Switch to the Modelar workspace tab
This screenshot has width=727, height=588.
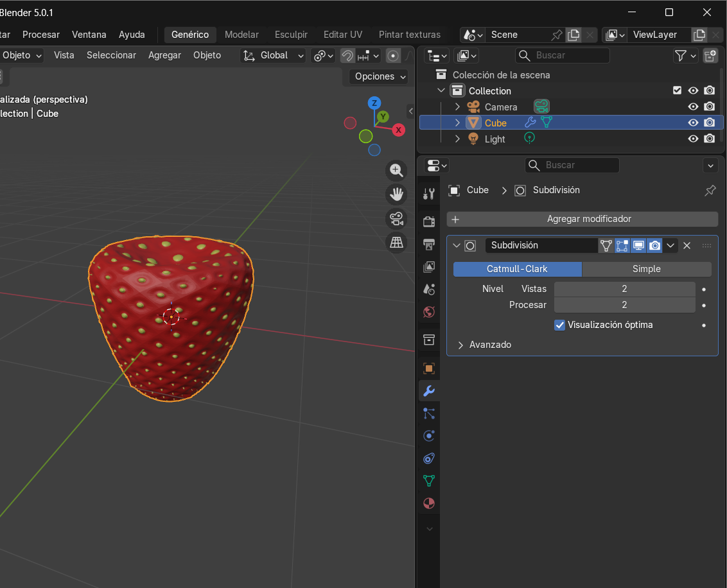pyautogui.click(x=241, y=35)
